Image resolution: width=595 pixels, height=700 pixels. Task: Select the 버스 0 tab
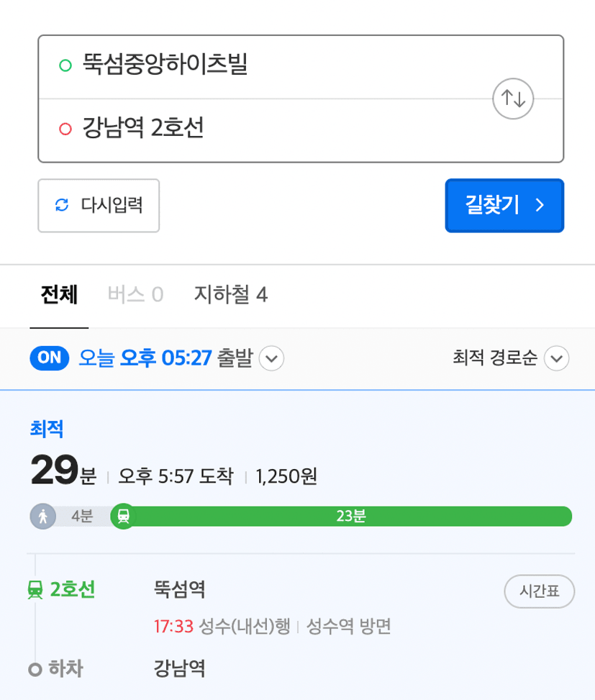tap(136, 295)
